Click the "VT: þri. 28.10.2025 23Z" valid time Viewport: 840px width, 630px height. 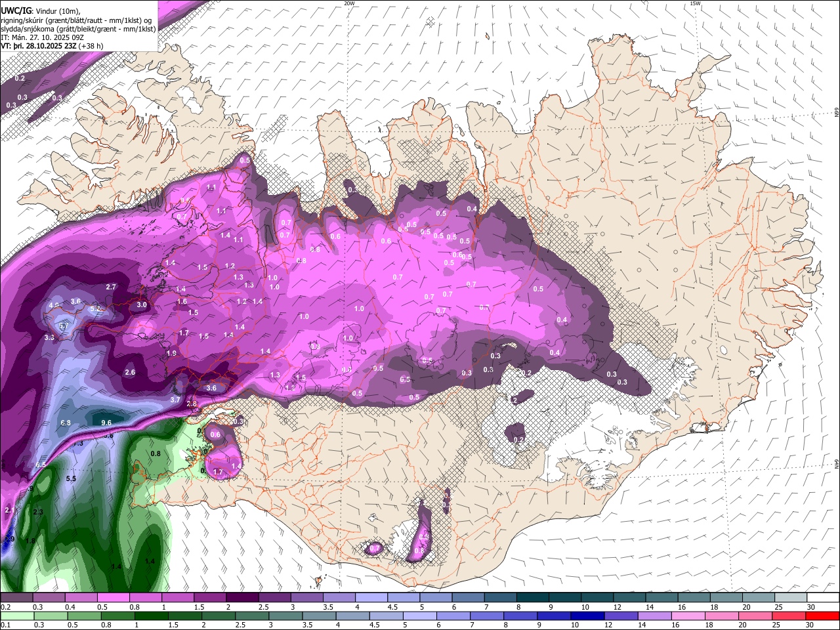(39, 46)
